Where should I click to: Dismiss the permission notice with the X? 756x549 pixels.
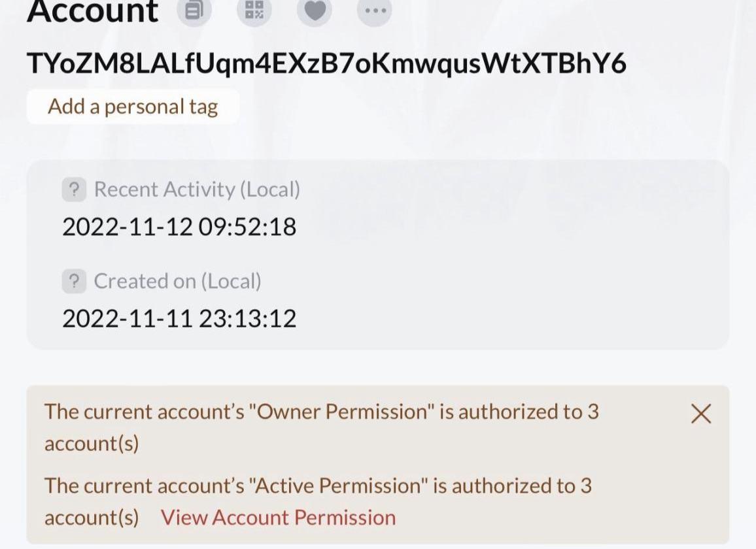click(700, 414)
